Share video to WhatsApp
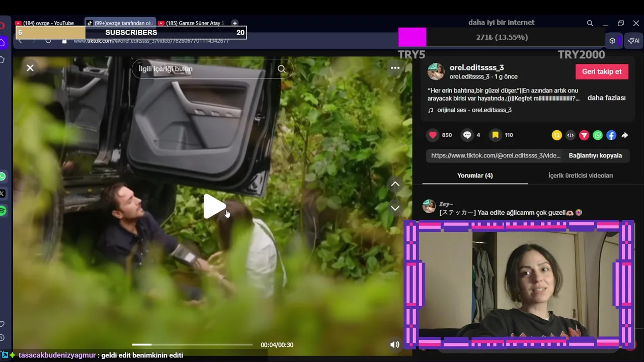 coord(597,135)
